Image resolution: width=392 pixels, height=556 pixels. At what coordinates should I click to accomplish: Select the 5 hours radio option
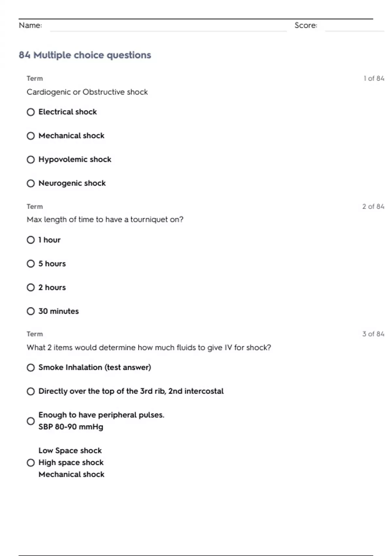pyautogui.click(x=31, y=264)
